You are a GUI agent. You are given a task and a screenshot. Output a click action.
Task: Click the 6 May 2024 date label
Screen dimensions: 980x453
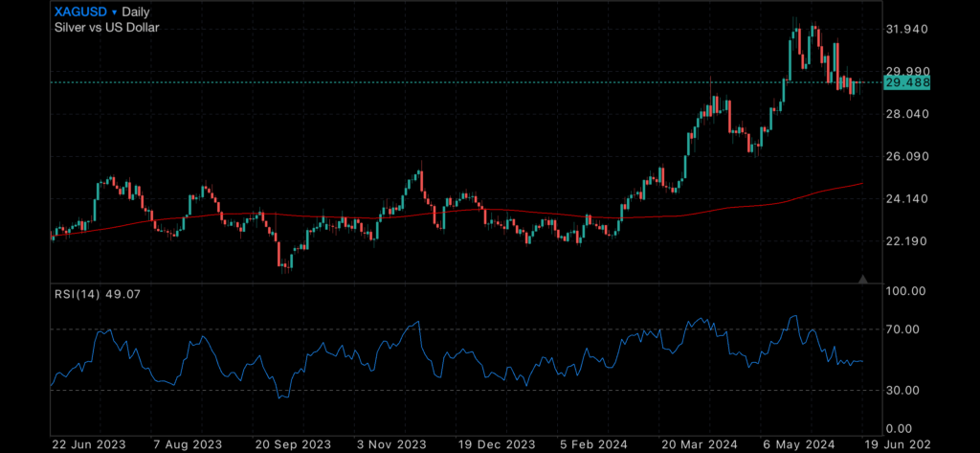coord(797,444)
